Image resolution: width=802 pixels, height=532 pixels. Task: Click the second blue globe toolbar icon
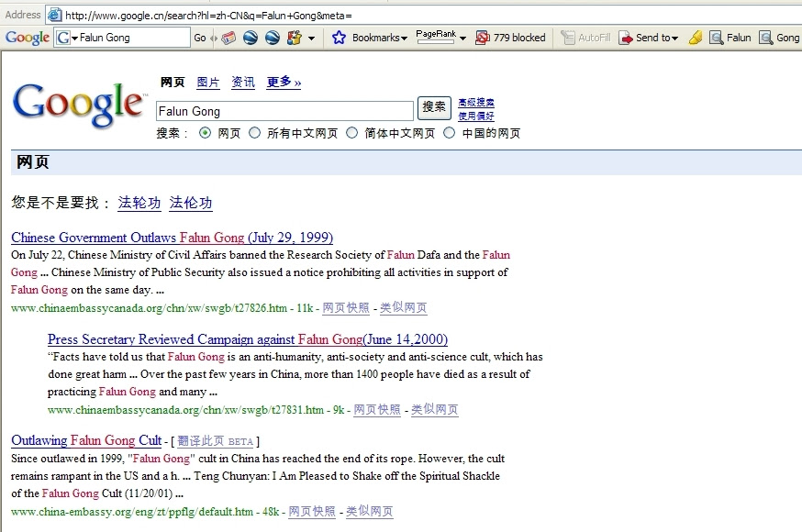pos(273,38)
